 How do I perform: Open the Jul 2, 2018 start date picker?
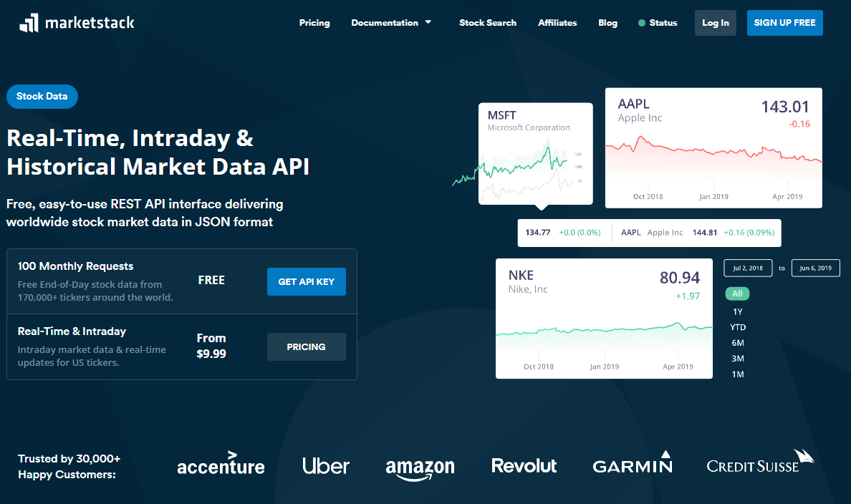coord(748,268)
